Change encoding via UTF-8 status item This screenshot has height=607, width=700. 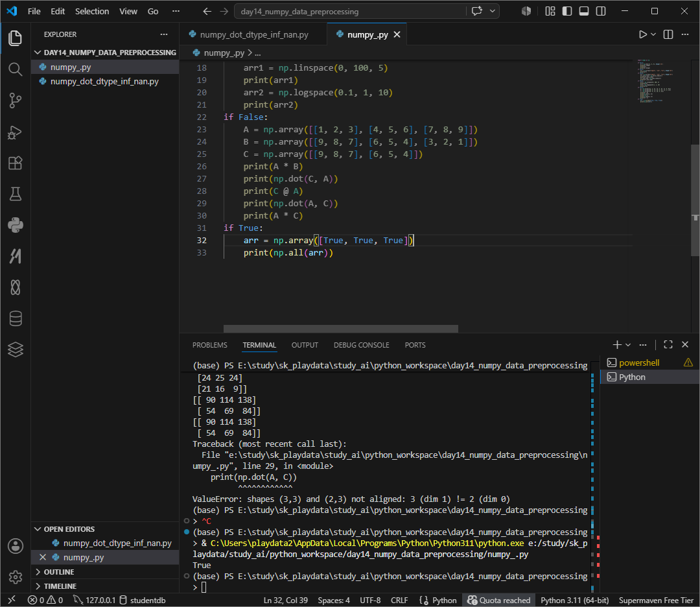(x=370, y=600)
